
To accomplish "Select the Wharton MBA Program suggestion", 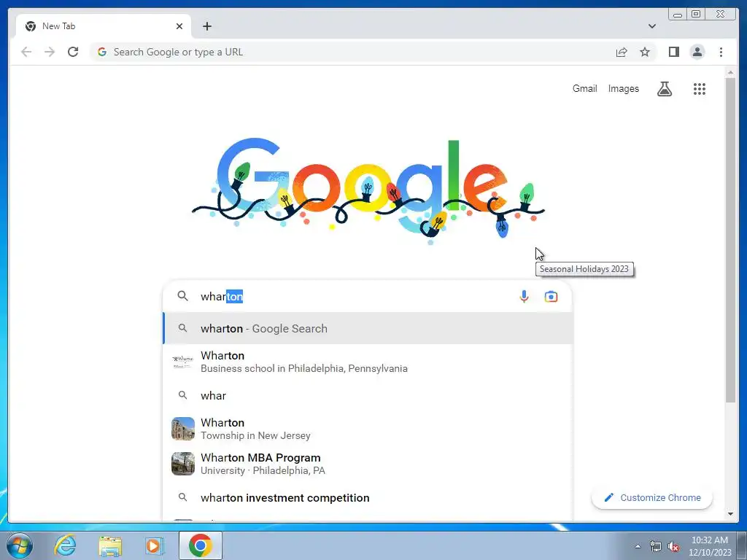I will tap(368, 463).
